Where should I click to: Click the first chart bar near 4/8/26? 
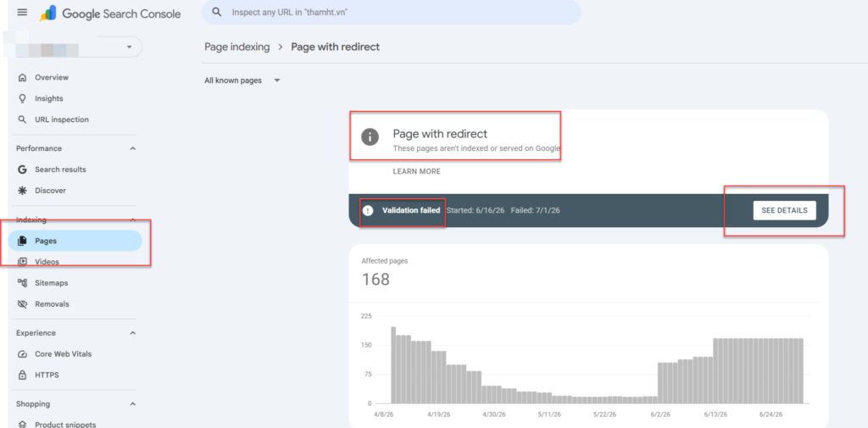393,365
